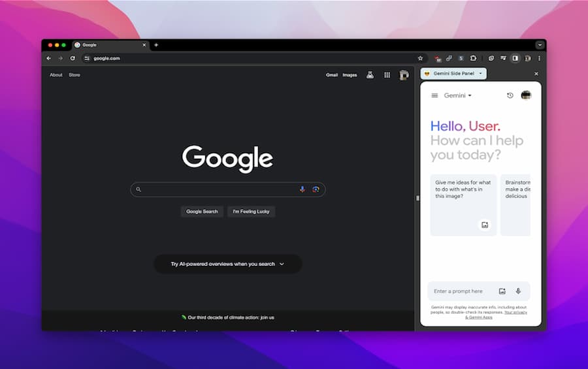Open the Chrome three-dot menu
Screen dimensions: 588x369
point(539,58)
